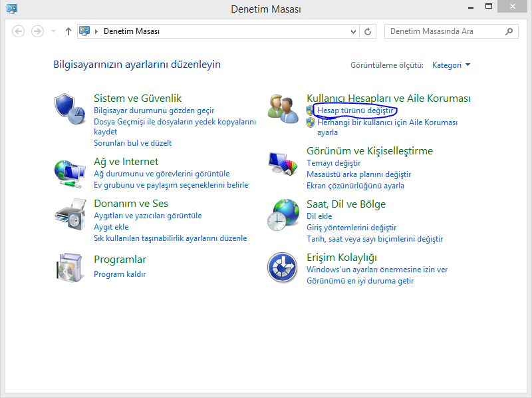Click the search magnifier icon

coord(509,31)
